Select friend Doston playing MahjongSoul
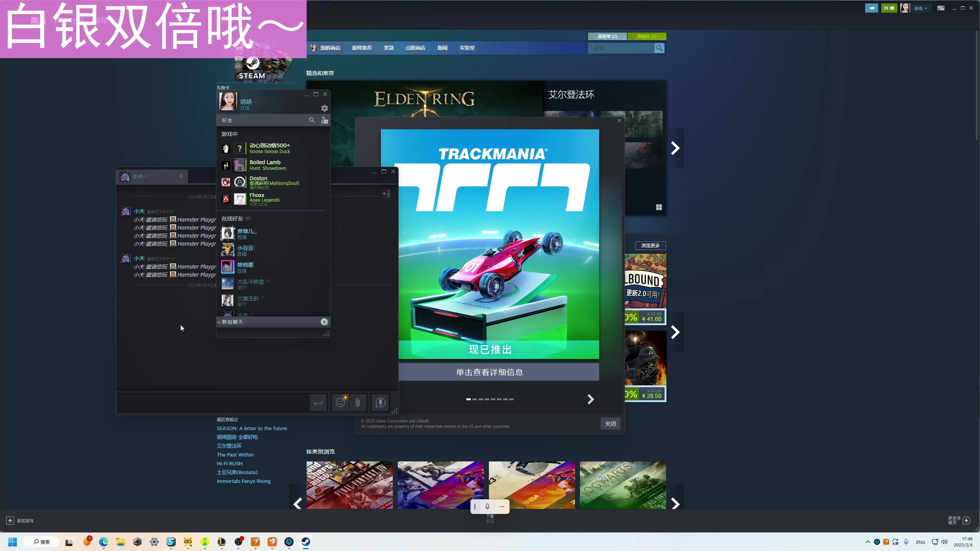 point(273,182)
